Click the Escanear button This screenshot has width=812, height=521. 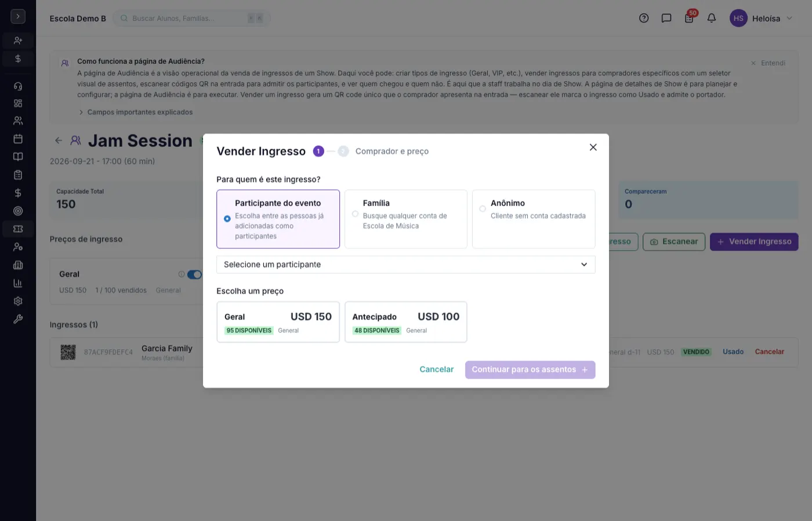(x=674, y=242)
